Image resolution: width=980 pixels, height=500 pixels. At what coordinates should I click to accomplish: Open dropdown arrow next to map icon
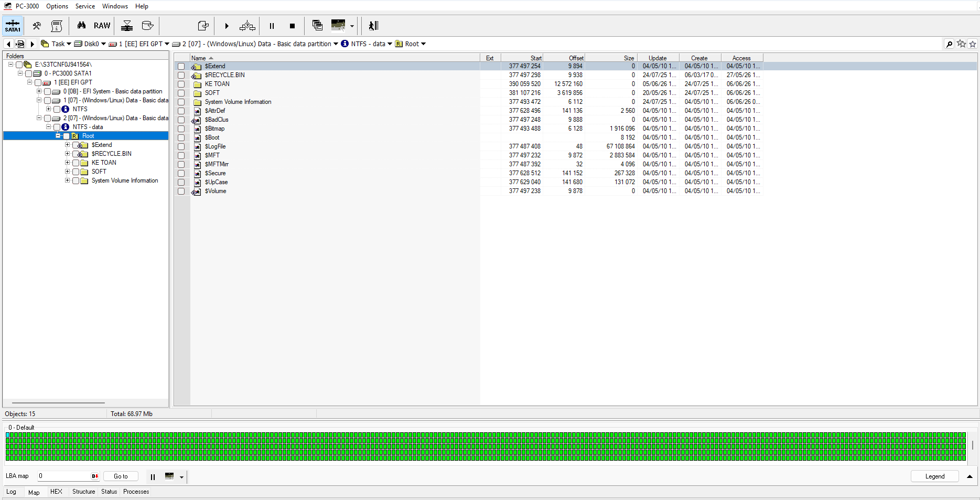point(352,26)
